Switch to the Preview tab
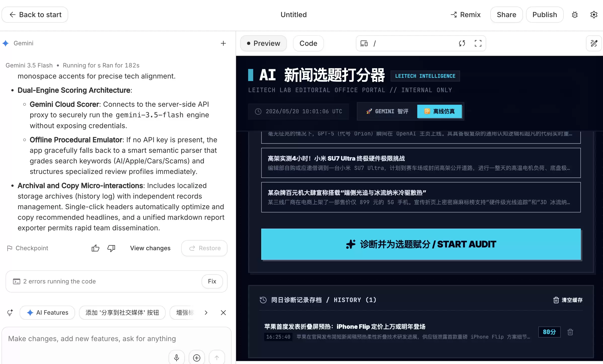Screen dimensions: 603x364 click(263, 43)
